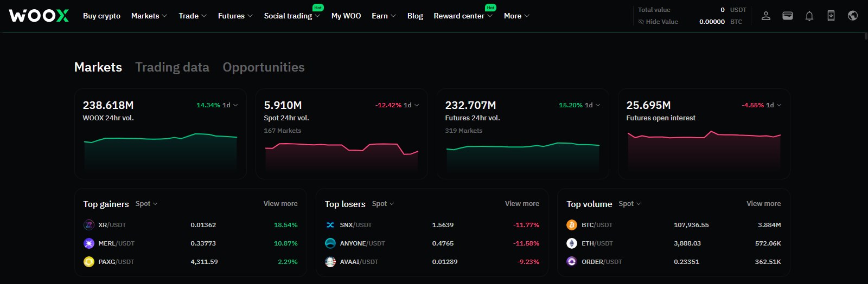Click the XR coin icon
Image resolution: width=868 pixels, height=284 pixels.
89,225
